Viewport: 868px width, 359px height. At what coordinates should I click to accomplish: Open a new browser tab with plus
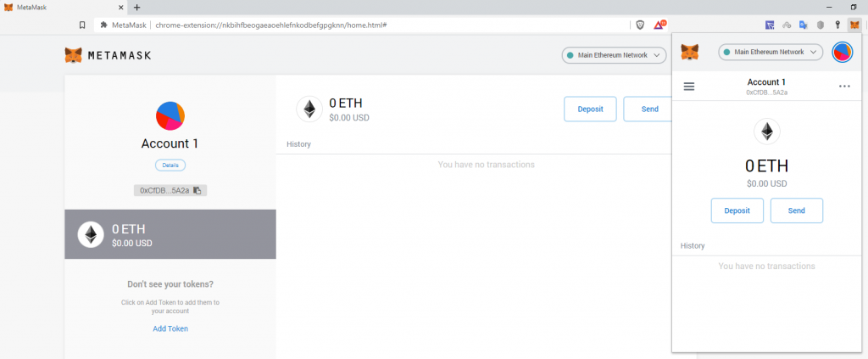pos(136,7)
